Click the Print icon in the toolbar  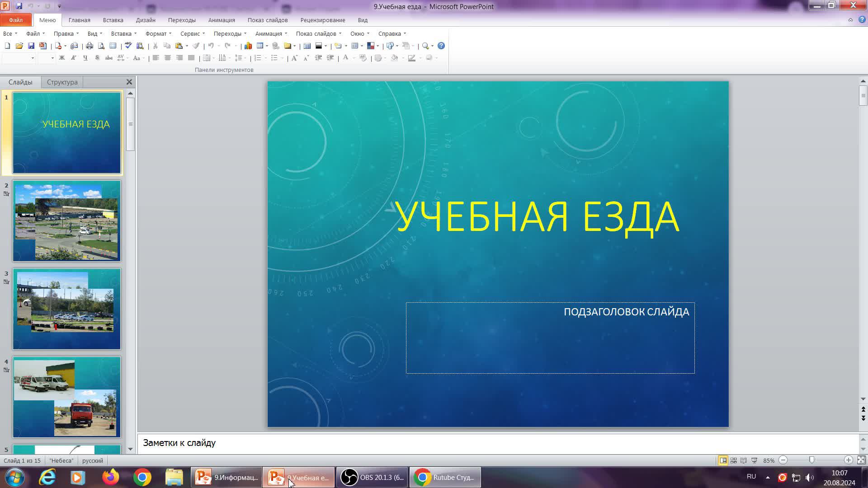[90, 46]
